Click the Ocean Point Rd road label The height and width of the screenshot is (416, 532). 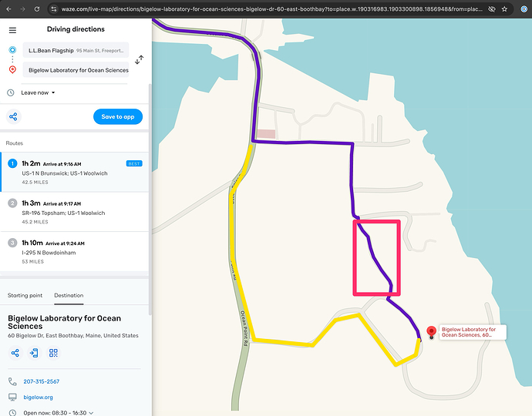pyautogui.click(x=244, y=328)
